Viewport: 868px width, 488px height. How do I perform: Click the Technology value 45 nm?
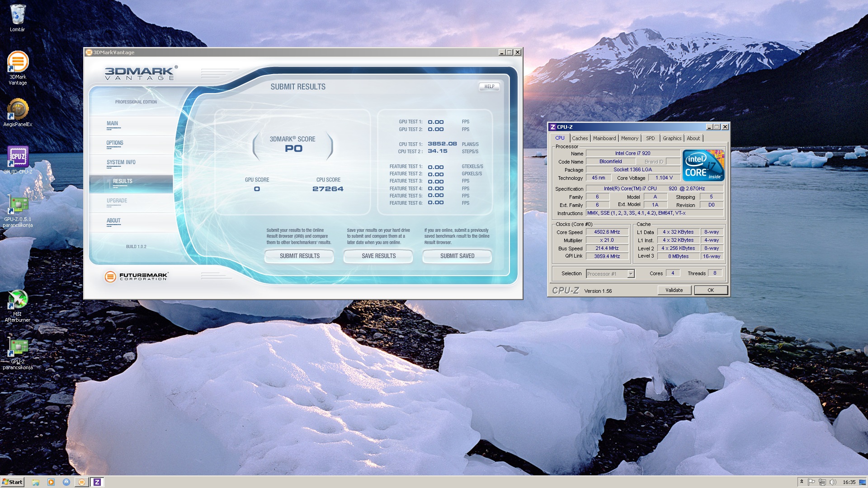point(598,178)
